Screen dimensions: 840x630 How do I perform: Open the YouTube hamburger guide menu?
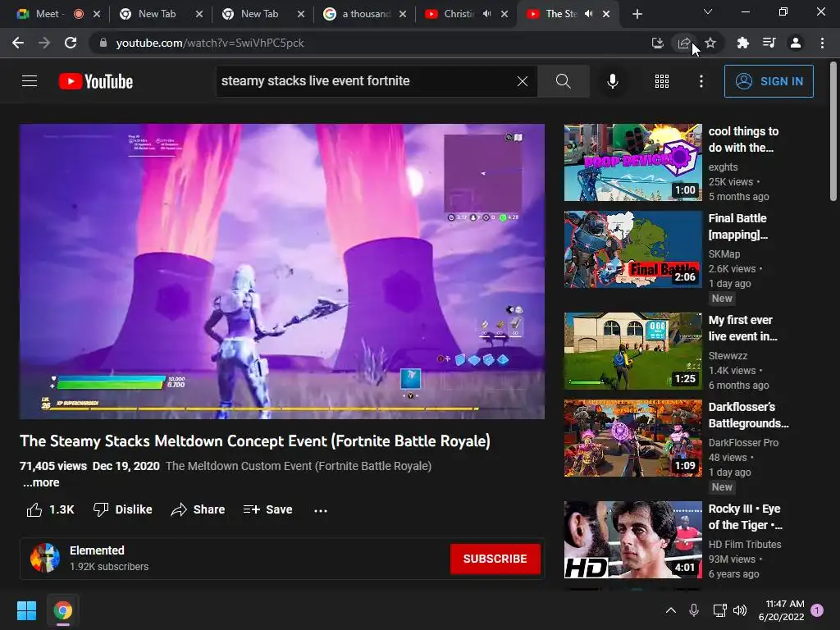click(x=30, y=81)
